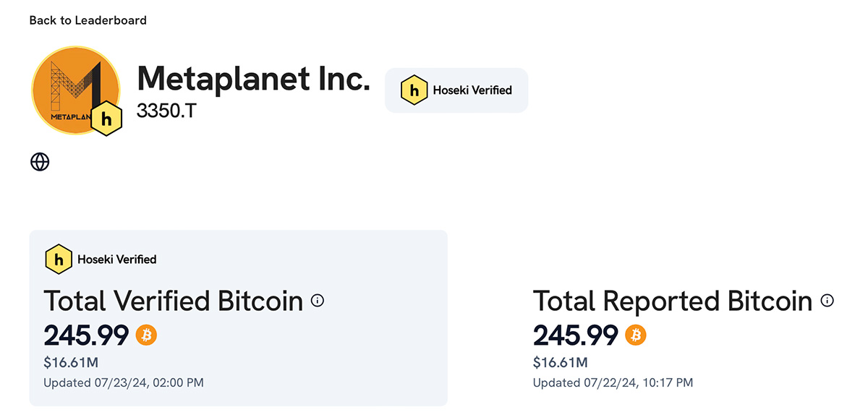This screenshot has width=868, height=420.
Task: Click the Hoseki Verified label in the card
Action: tap(117, 259)
